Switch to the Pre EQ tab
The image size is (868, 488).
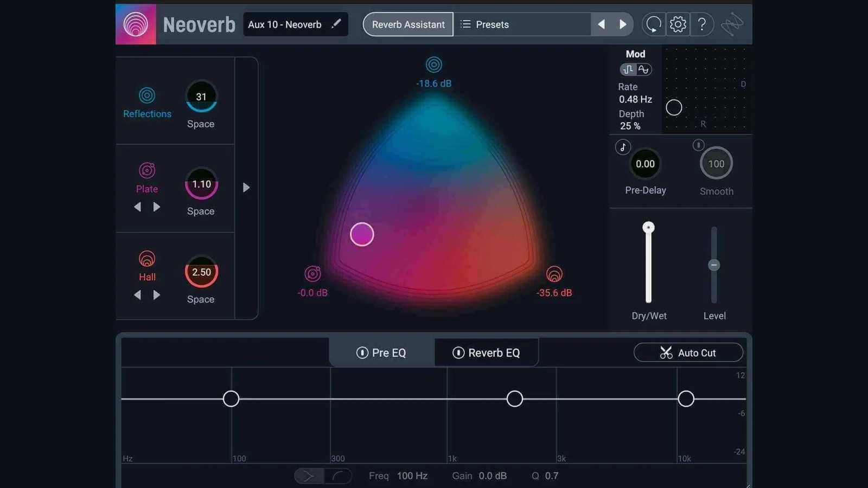pos(381,352)
